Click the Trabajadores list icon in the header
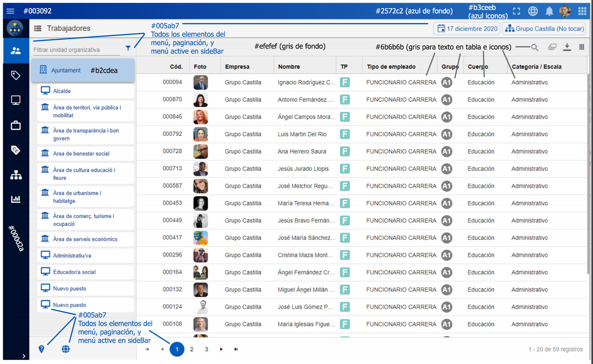Image resolution: width=593 pixels, height=364 pixels. (x=38, y=28)
